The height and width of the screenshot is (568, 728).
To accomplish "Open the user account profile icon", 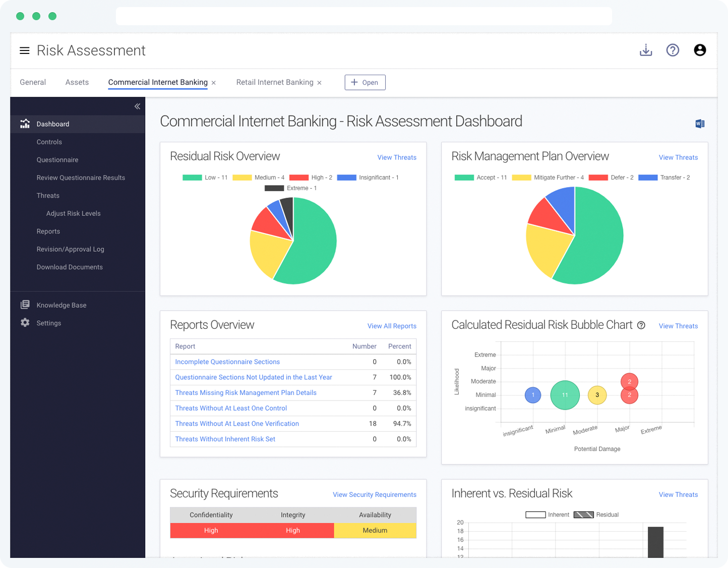I will click(700, 50).
